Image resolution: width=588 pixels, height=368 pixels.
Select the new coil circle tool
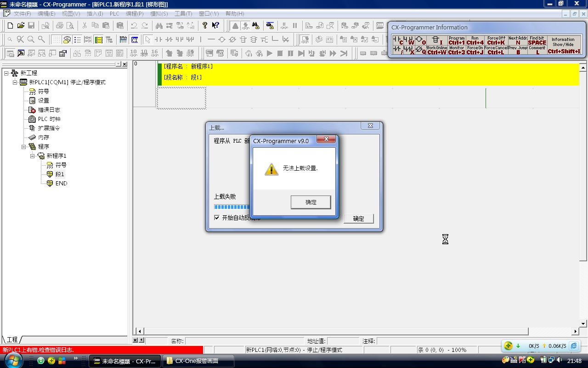(222, 40)
